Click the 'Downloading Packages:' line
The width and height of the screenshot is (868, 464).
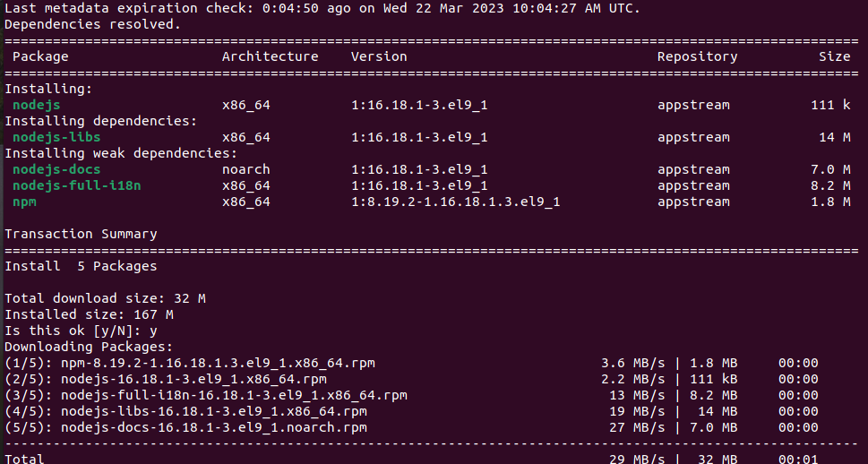[89, 347]
